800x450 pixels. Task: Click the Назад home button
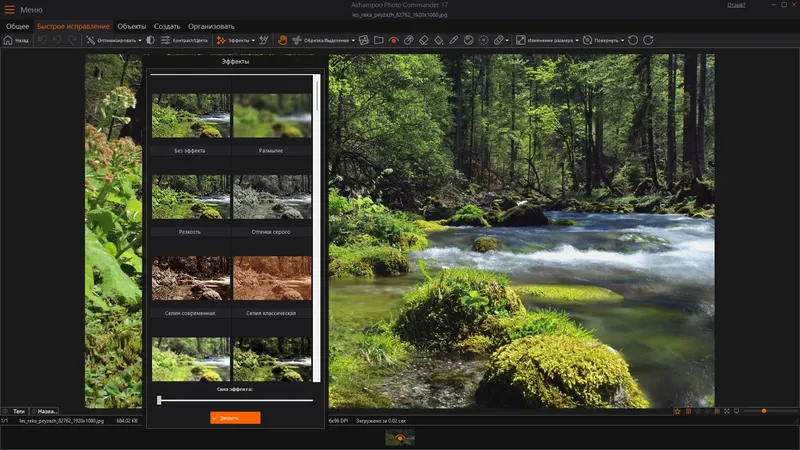(x=16, y=40)
